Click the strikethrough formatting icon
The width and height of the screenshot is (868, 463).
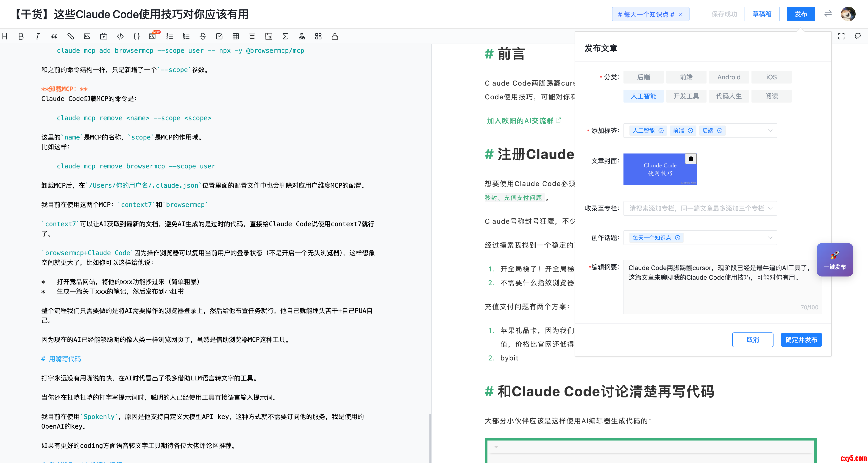(x=203, y=36)
